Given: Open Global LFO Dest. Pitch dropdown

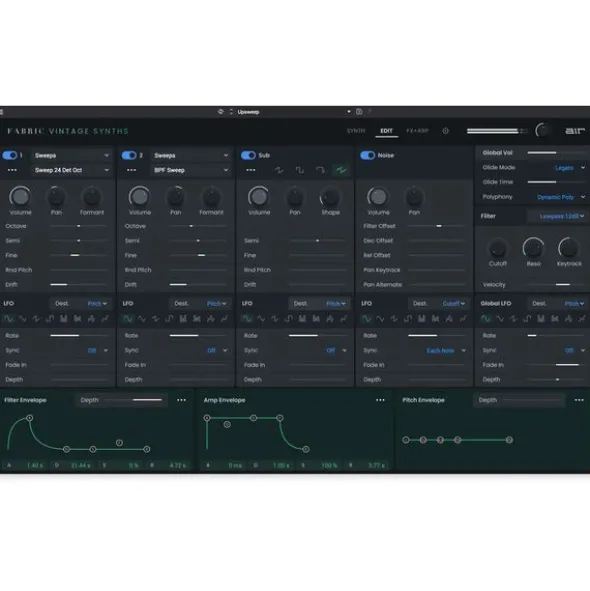Looking at the screenshot, I should [x=557, y=303].
